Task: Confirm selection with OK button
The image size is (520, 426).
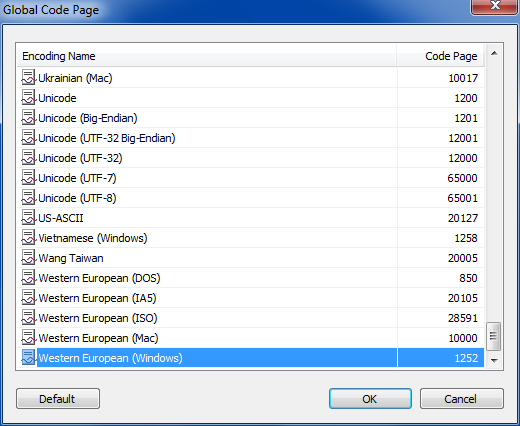Action: pyautogui.click(x=370, y=399)
